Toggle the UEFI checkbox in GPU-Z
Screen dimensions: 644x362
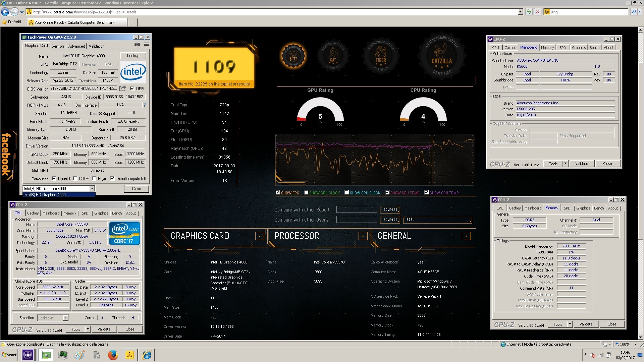132,88
